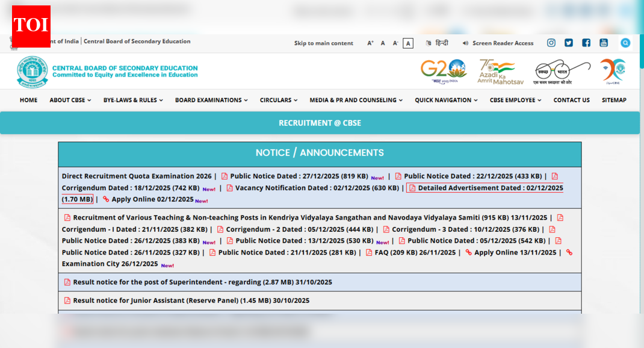Select the A- font size control
This screenshot has width=644, height=348.
click(x=395, y=43)
